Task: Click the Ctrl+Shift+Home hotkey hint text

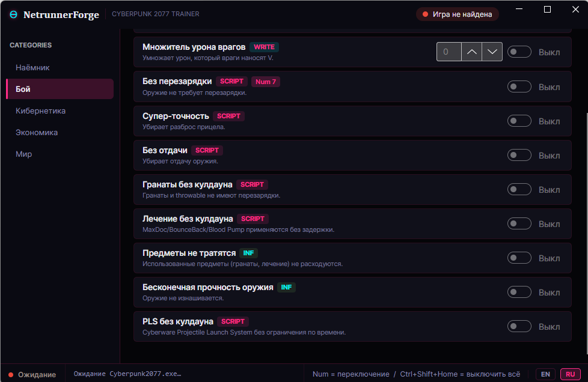Action: point(460,374)
